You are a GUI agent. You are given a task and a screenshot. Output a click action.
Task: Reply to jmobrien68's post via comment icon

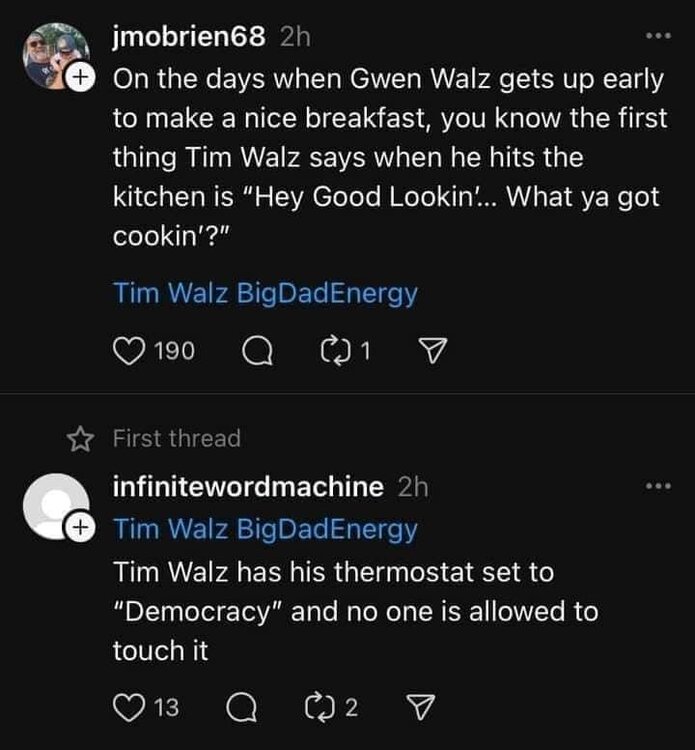257,351
